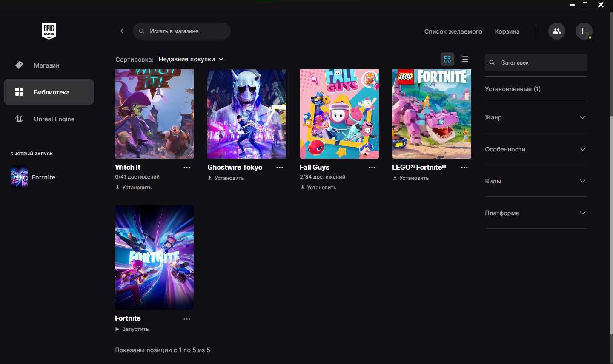Open the Unreal Engine section
The height and width of the screenshot is (364, 613).
click(x=49, y=119)
